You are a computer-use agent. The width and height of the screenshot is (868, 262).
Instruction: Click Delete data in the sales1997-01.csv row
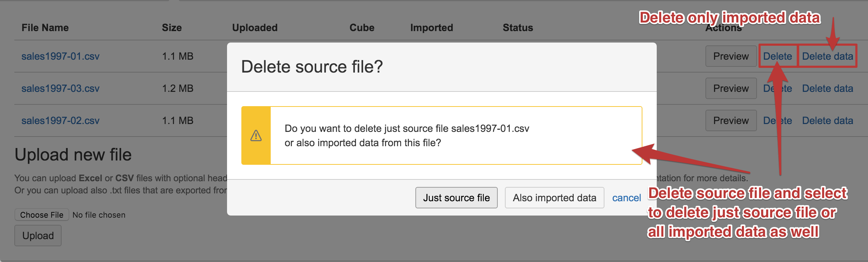click(827, 56)
